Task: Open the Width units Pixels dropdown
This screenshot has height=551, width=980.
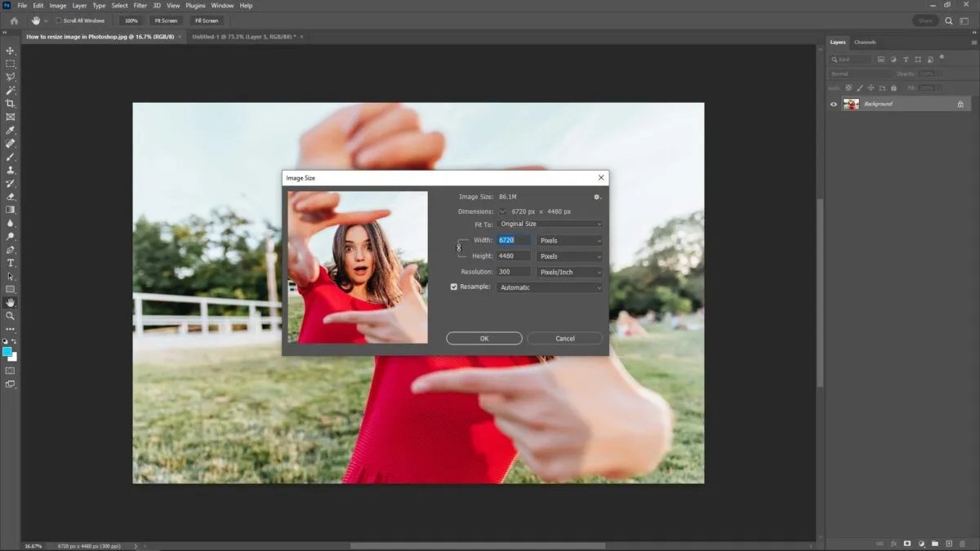Action: pyautogui.click(x=569, y=240)
